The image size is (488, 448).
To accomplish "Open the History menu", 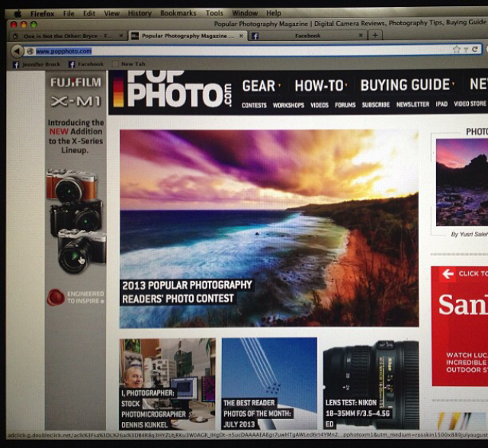I will click(140, 14).
